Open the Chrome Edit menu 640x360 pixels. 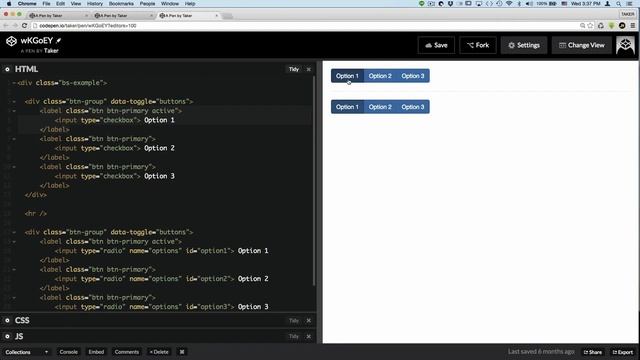click(x=60, y=4)
